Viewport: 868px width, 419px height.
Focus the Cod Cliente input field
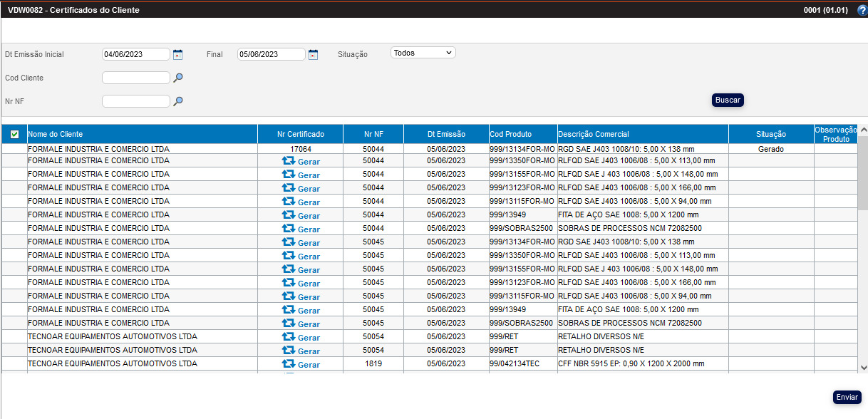(x=136, y=78)
